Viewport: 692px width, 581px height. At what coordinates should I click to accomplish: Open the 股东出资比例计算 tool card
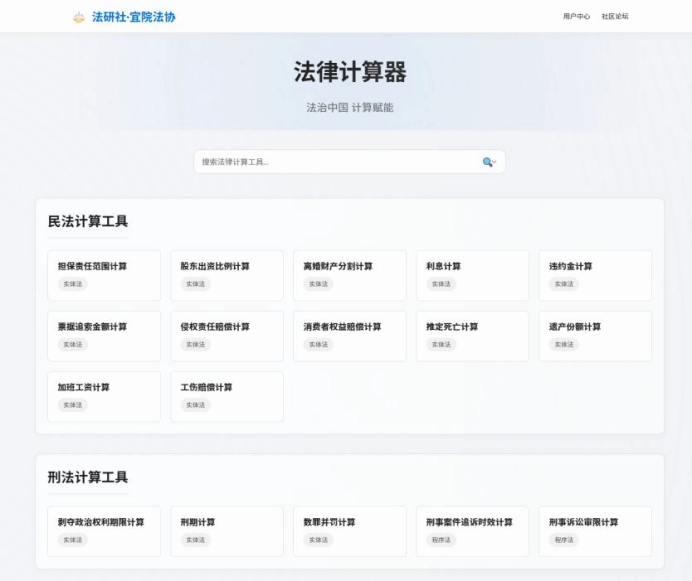tap(226, 275)
